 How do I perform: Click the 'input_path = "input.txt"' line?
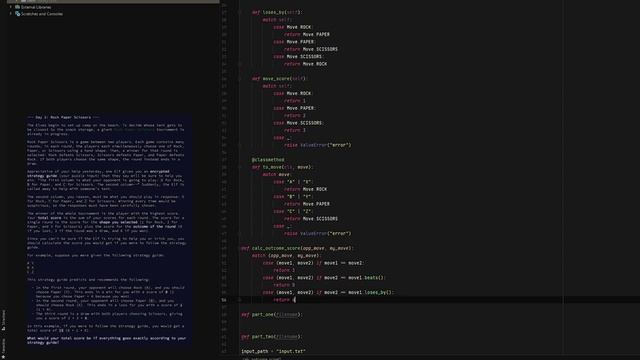click(273, 351)
